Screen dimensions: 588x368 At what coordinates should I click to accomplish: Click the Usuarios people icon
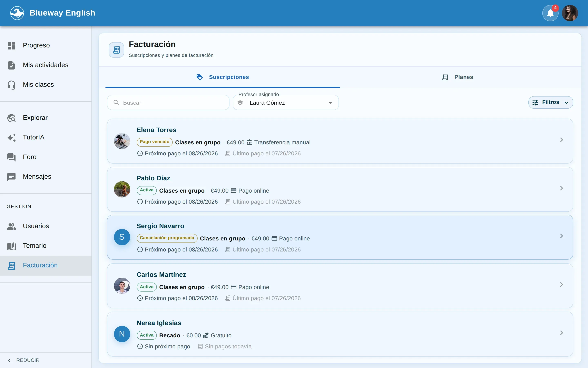click(x=11, y=226)
